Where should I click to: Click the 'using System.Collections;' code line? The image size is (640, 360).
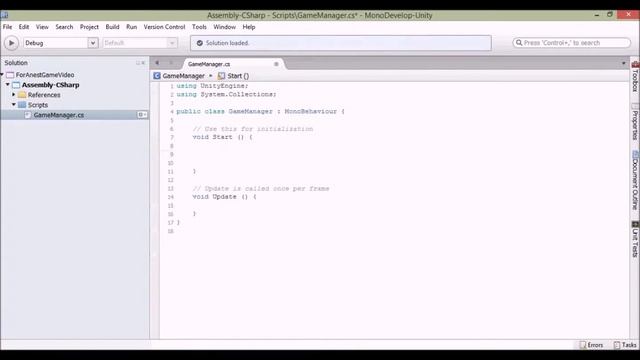coord(227,94)
